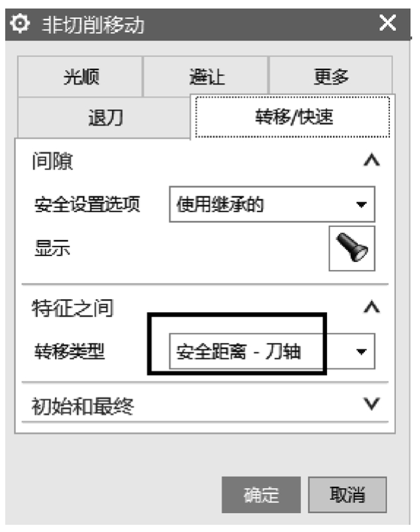Viewport: 420px width, 532px height.
Task: Click the 取消 button
Action: 347,495
